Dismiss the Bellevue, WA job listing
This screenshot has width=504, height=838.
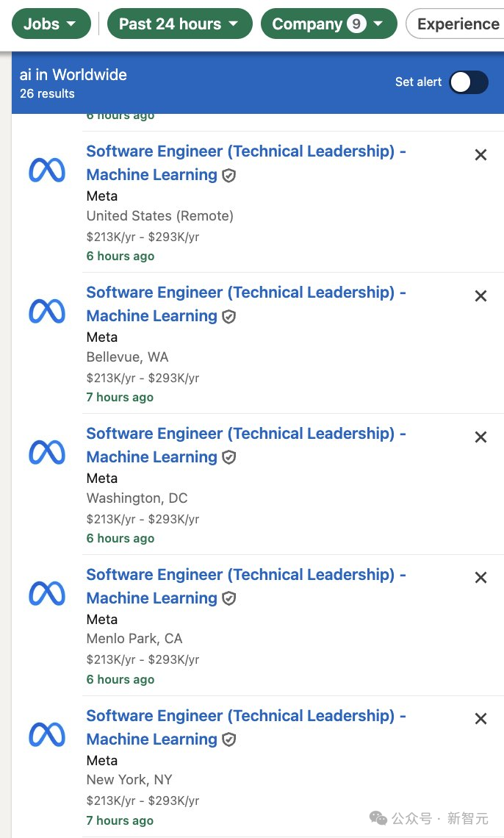(x=480, y=296)
